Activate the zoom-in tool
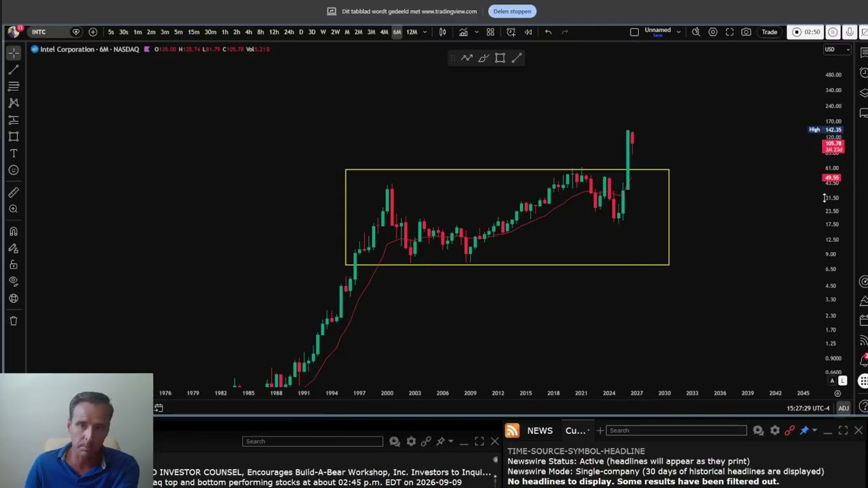 (14, 209)
